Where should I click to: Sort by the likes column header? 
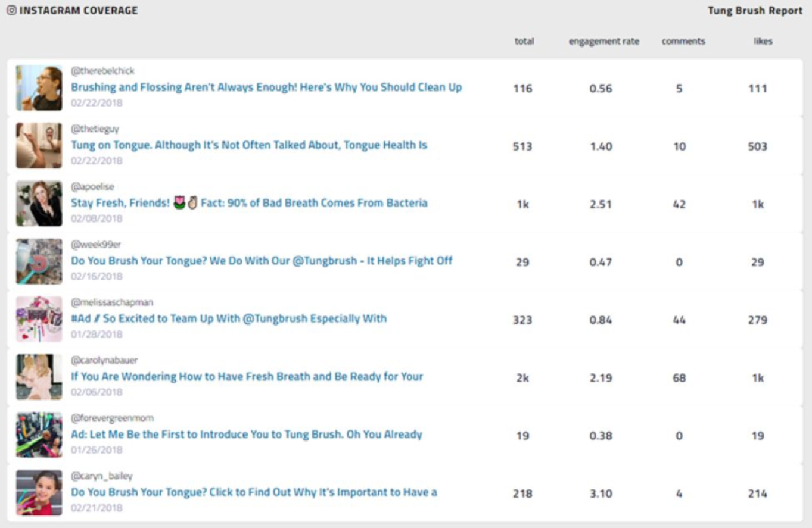[763, 41]
